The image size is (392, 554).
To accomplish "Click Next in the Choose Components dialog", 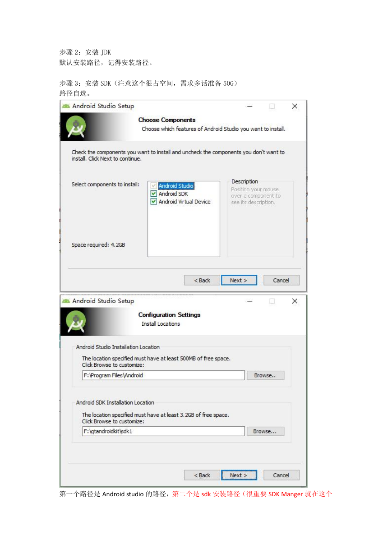I will [239, 280].
